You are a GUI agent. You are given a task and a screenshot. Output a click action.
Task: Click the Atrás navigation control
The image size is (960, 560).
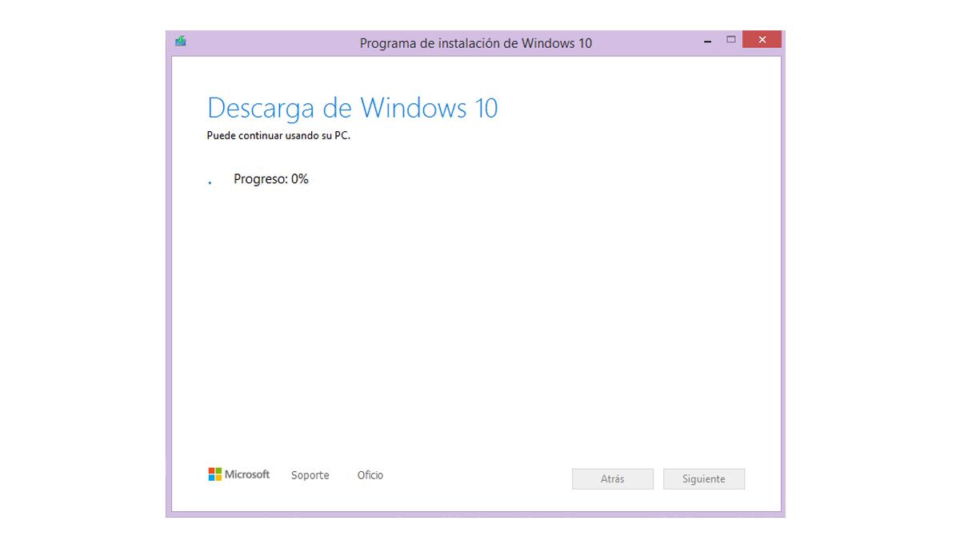pyautogui.click(x=612, y=478)
